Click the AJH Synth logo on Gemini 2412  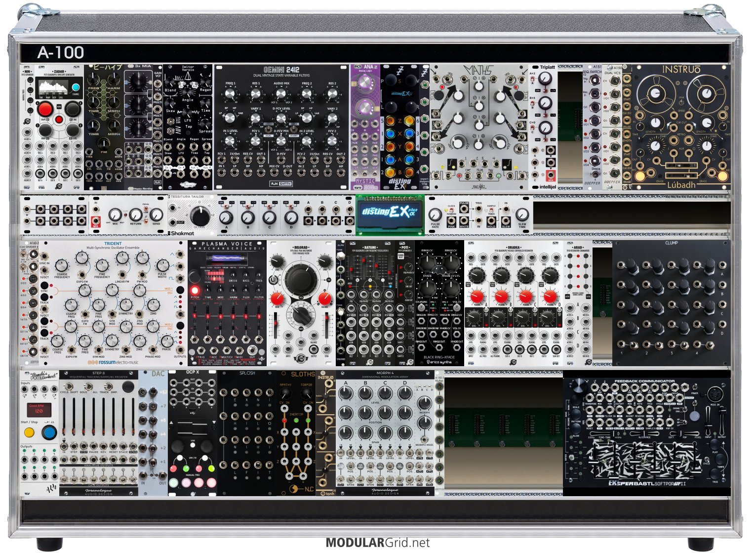point(280,184)
